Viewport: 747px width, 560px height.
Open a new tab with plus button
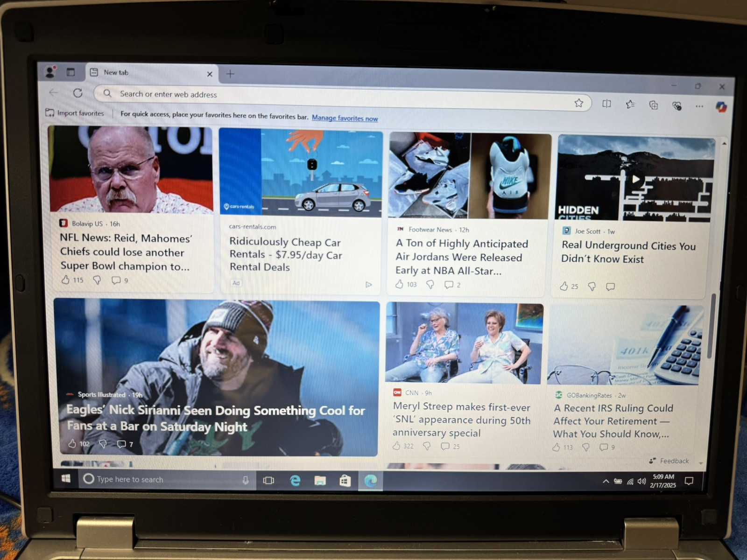tap(230, 74)
